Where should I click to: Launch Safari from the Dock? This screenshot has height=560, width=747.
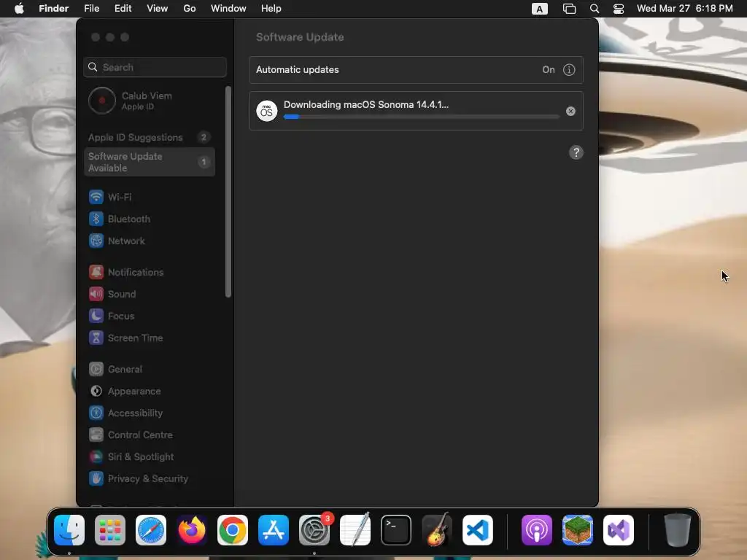pyautogui.click(x=151, y=530)
